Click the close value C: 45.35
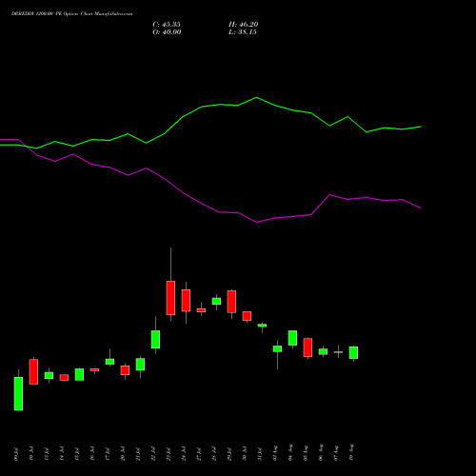 pyautogui.click(x=167, y=25)
